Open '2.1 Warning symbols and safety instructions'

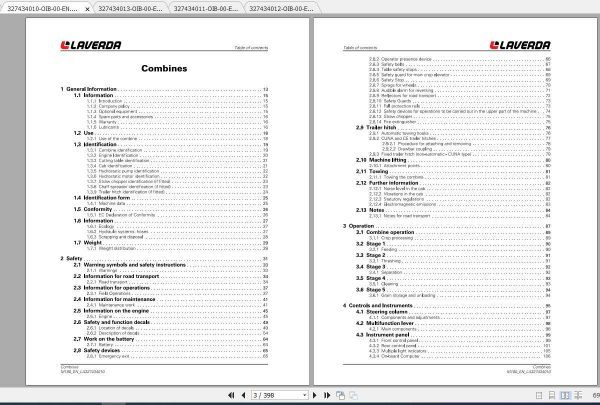171,265
